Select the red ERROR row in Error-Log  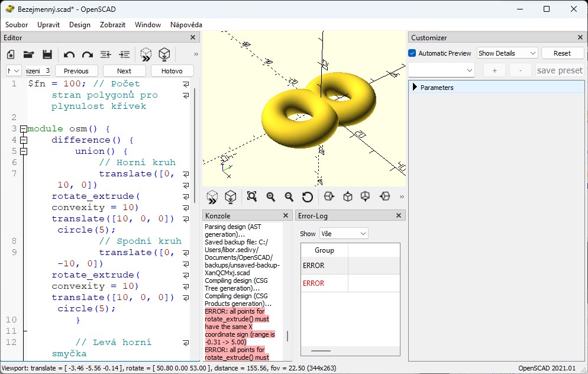coord(350,283)
